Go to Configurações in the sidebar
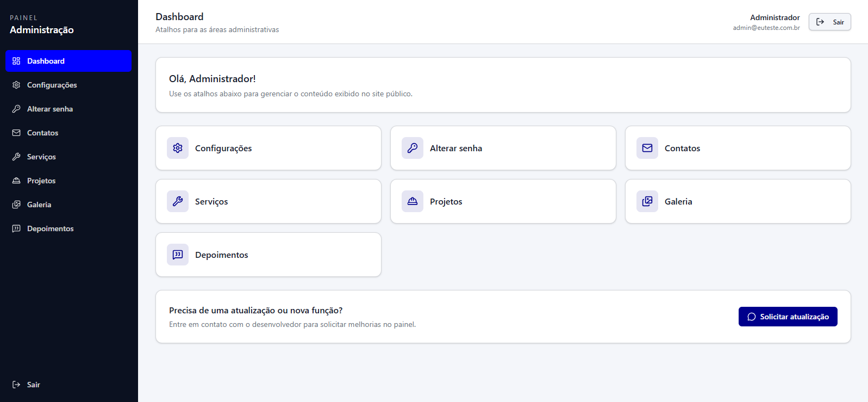Viewport: 868px width, 402px height. [68, 85]
